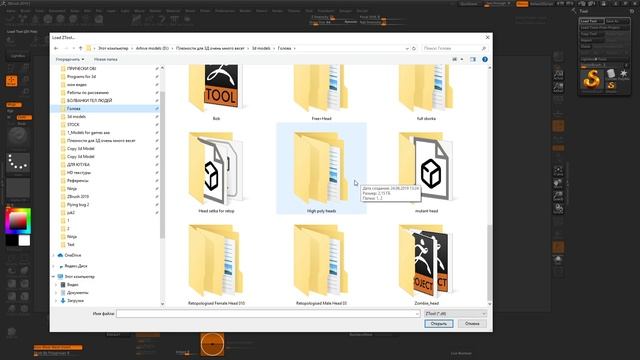Click the 'Загрузки' download icon in tree
640x360 pixels.
pos(63,301)
